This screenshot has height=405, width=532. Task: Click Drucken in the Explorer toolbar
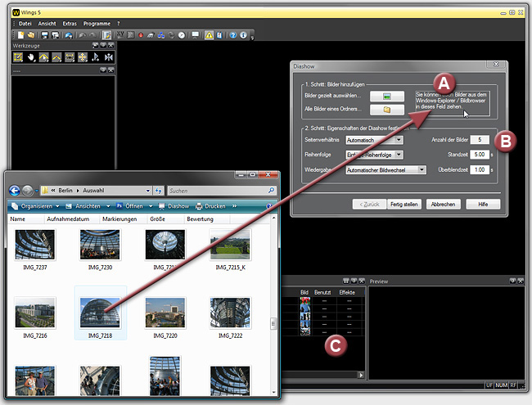coord(210,206)
